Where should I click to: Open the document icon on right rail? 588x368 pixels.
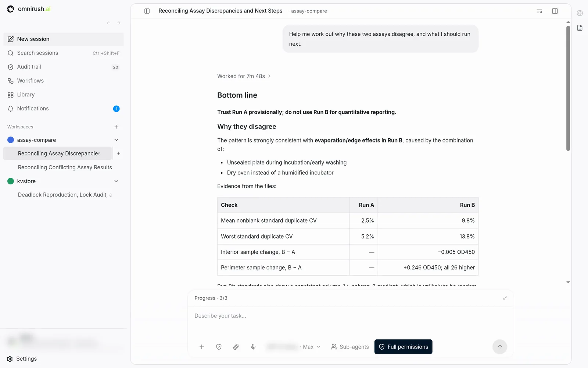(580, 28)
